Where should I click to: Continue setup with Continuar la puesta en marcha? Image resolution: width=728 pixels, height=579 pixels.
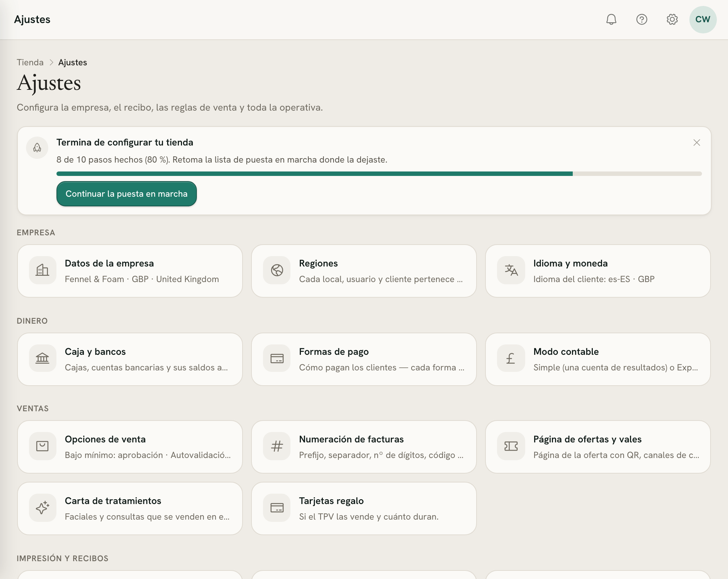126,194
